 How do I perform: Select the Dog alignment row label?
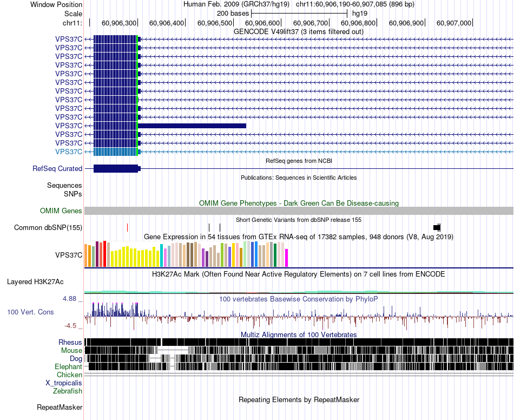[76, 359]
